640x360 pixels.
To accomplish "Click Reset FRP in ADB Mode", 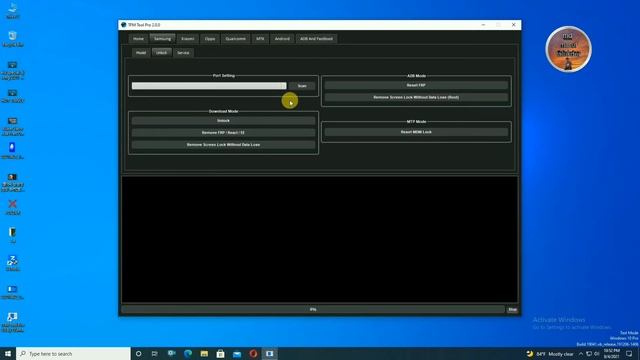I will click(416, 85).
